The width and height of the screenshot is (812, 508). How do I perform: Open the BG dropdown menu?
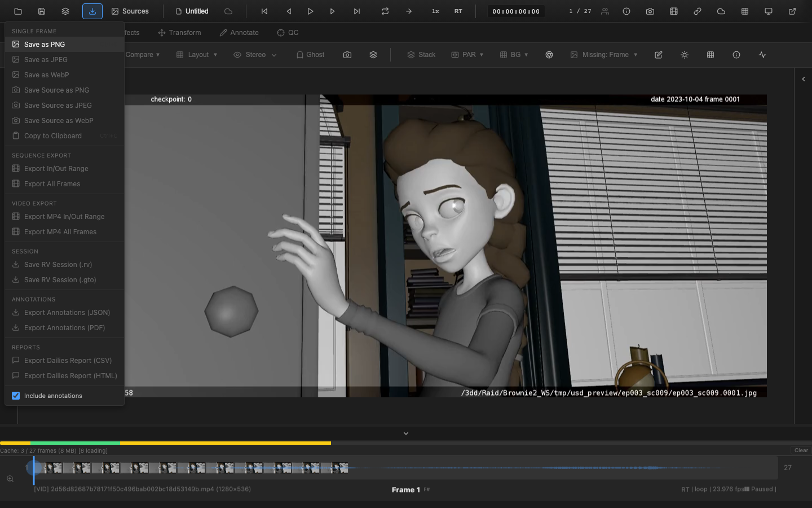click(x=514, y=55)
